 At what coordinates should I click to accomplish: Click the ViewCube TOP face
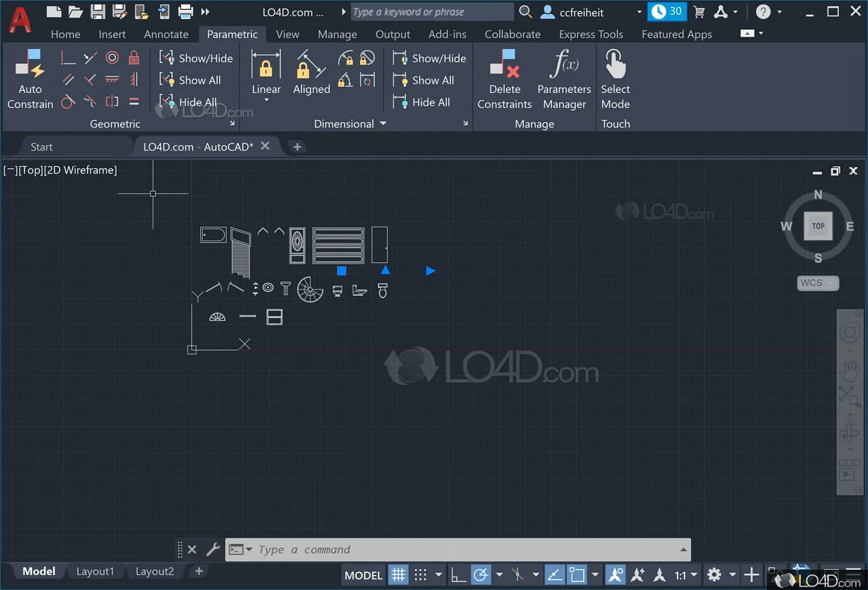pyautogui.click(x=818, y=226)
